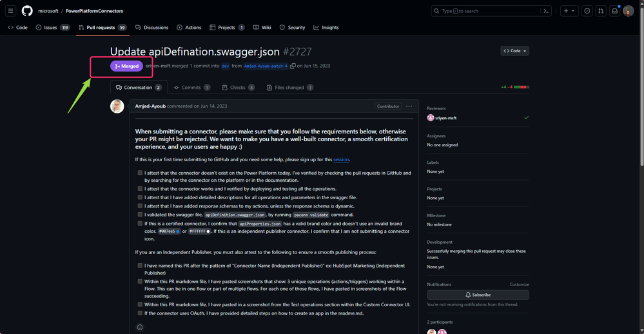
Task: Open the Code repository tab
Action: (17, 28)
